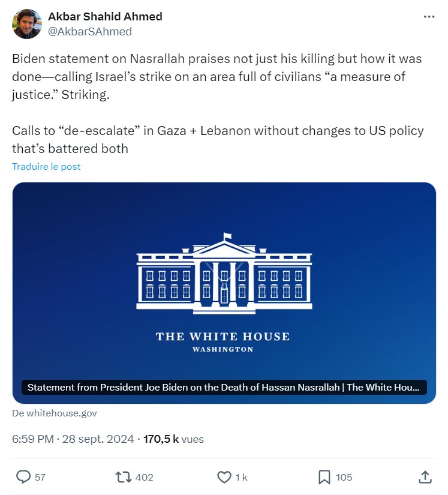This screenshot has height=495, width=448.
Task: Click the 1 k likes count
Action: pos(241,478)
